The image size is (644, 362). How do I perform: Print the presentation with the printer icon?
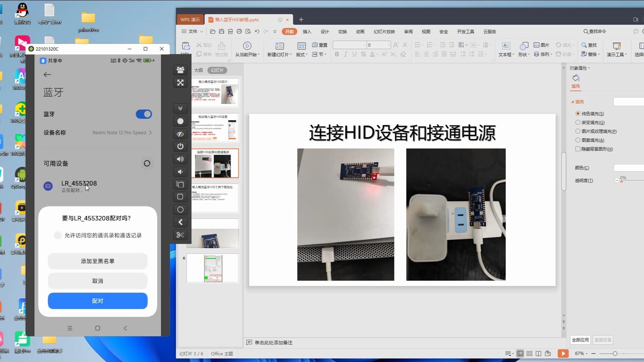(x=239, y=31)
